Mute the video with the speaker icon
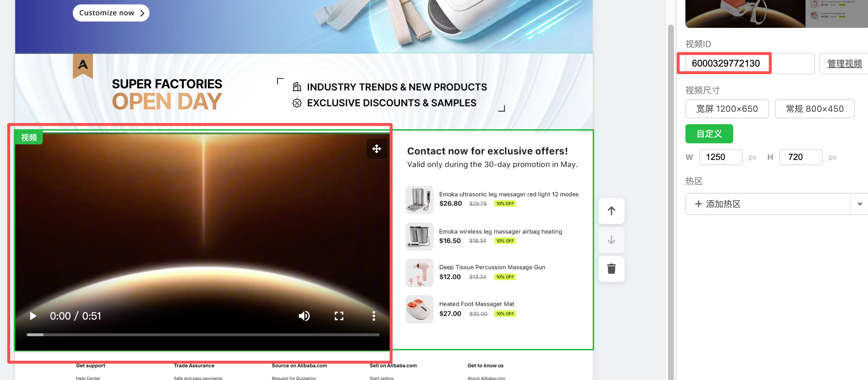This screenshot has height=380, width=868. coord(304,316)
